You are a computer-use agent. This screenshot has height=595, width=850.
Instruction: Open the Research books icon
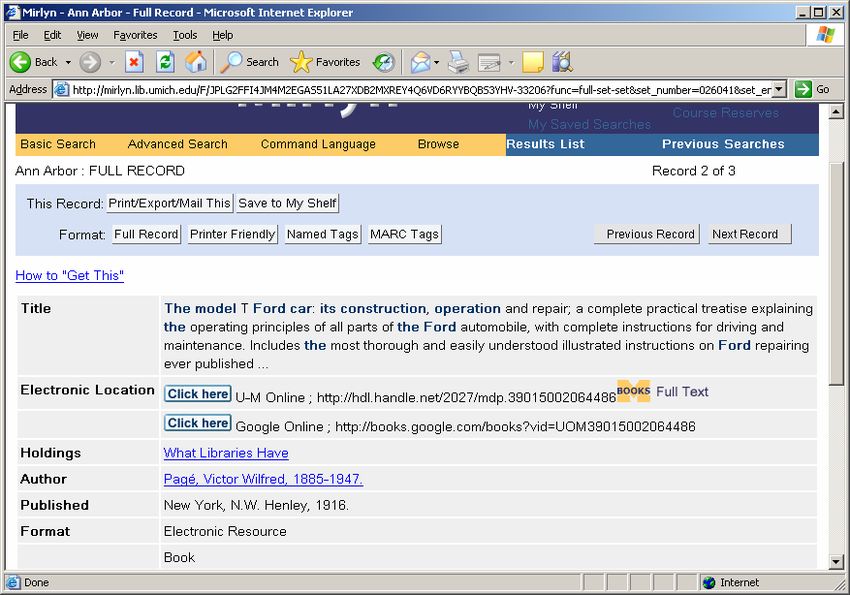pos(562,62)
